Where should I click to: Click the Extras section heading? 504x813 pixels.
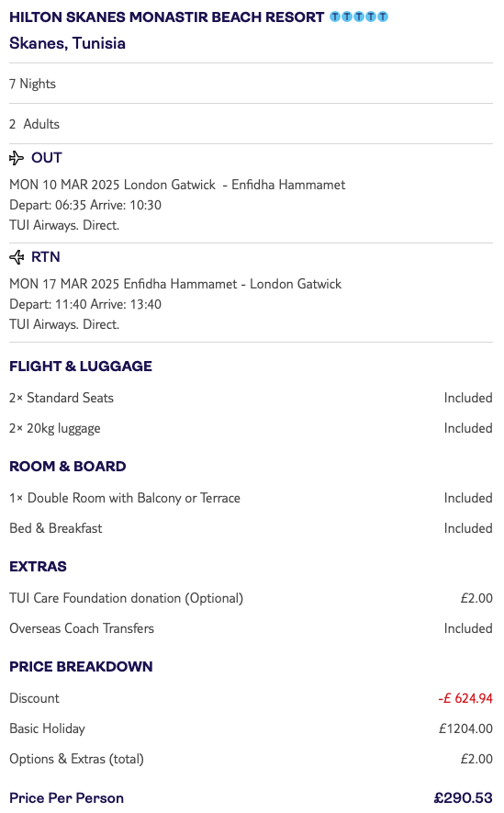(38, 566)
